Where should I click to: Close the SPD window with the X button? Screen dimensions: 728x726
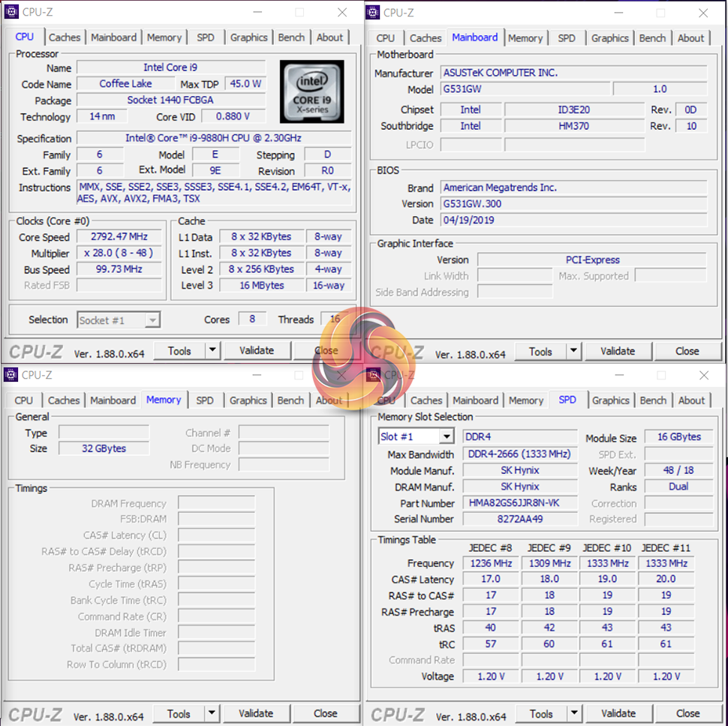(x=704, y=375)
